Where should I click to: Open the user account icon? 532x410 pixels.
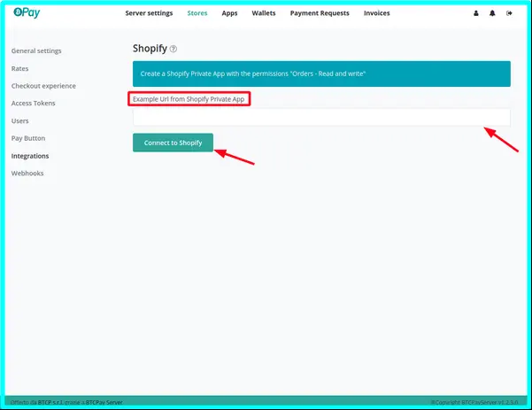pos(476,13)
